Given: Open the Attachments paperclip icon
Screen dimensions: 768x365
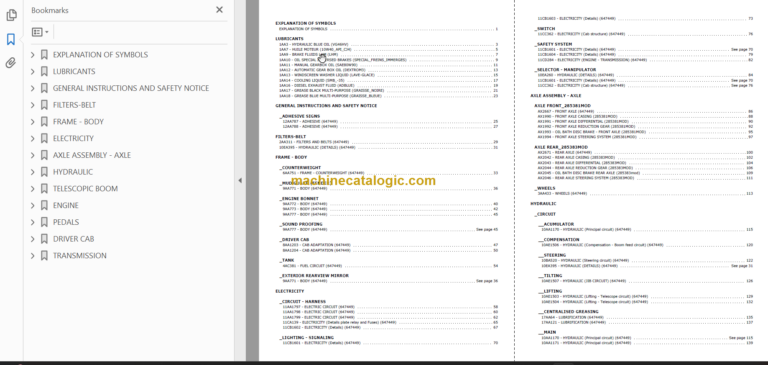Looking at the screenshot, I should click(x=11, y=63).
